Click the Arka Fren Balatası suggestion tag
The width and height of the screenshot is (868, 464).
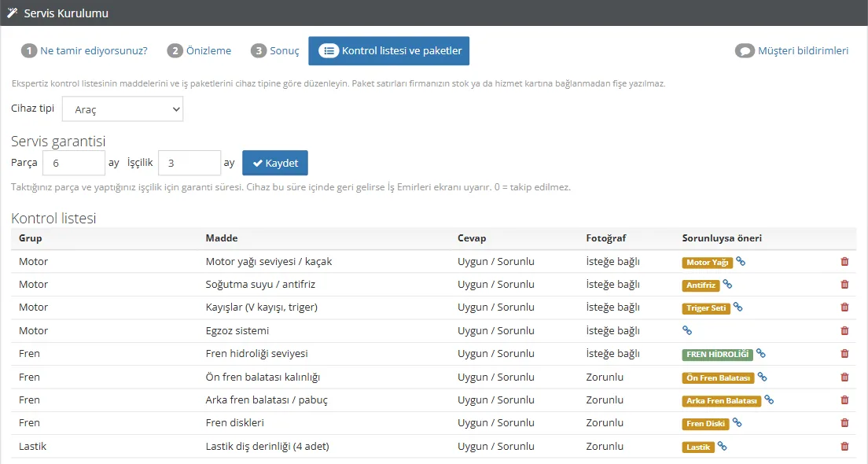point(721,401)
